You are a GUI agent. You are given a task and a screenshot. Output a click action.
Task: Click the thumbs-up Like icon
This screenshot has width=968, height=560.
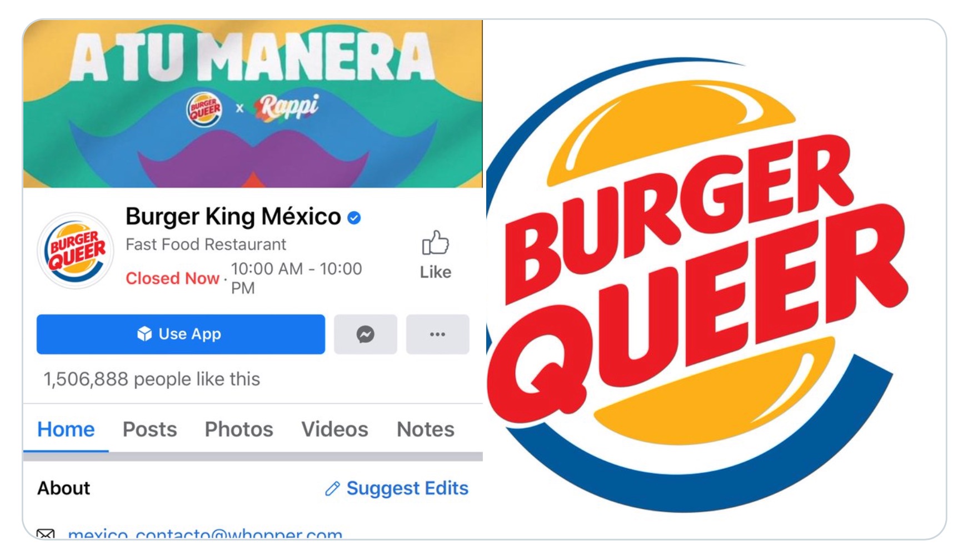[435, 243]
